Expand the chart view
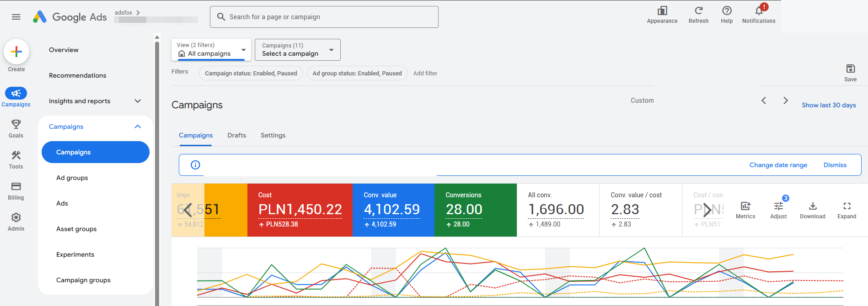Screen dimensions: 868x306 [847, 210]
